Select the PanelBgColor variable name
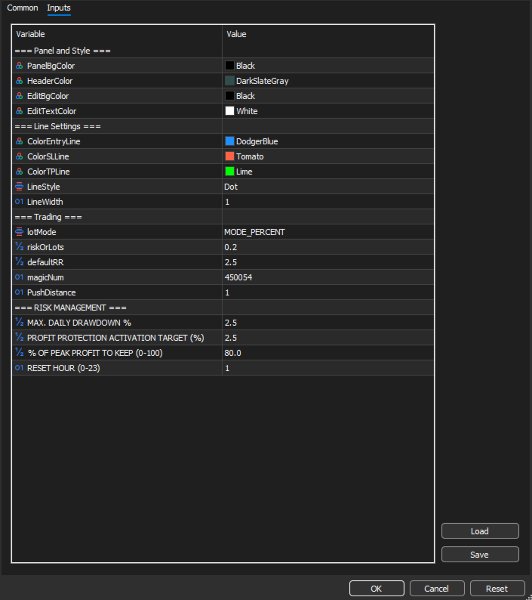Viewport: 532px width, 600px height. click(x=51, y=66)
